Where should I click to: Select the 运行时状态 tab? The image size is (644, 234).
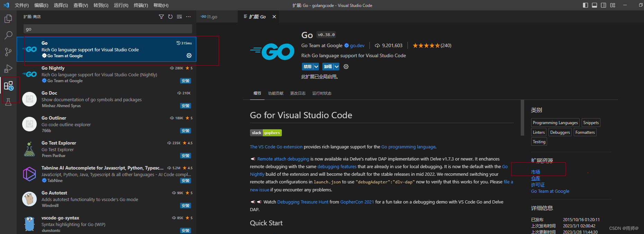coord(322,93)
